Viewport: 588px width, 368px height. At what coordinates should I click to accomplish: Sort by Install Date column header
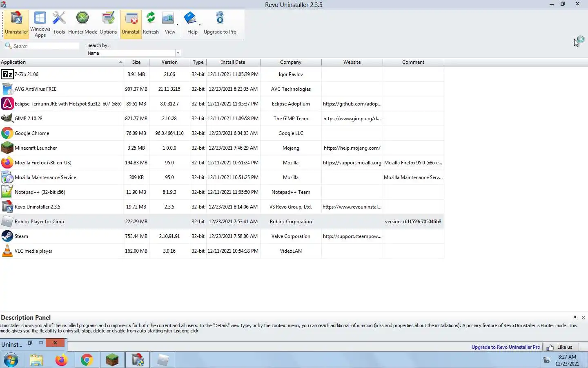coord(233,62)
